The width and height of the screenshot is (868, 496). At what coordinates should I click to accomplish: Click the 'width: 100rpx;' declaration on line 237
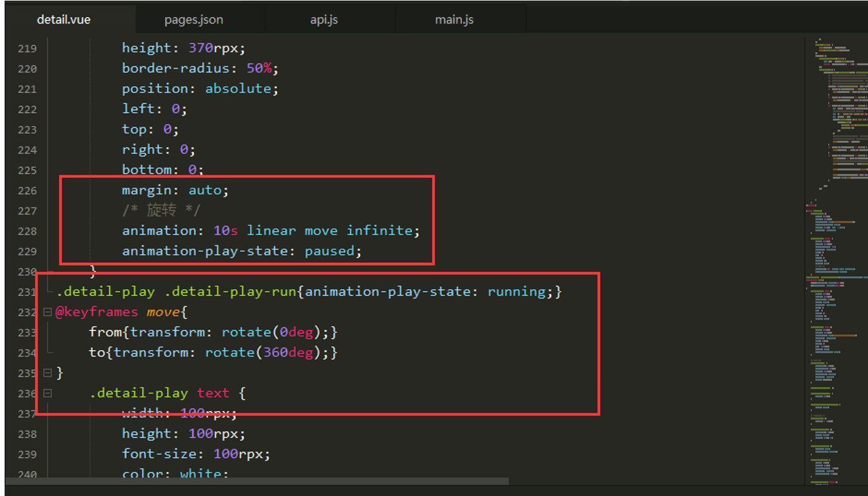[179, 413]
